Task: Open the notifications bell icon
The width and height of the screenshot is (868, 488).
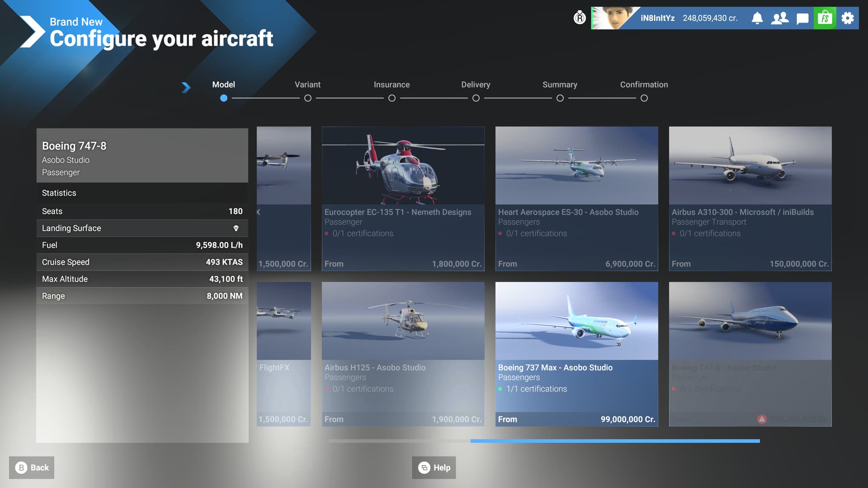Action: (757, 18)
